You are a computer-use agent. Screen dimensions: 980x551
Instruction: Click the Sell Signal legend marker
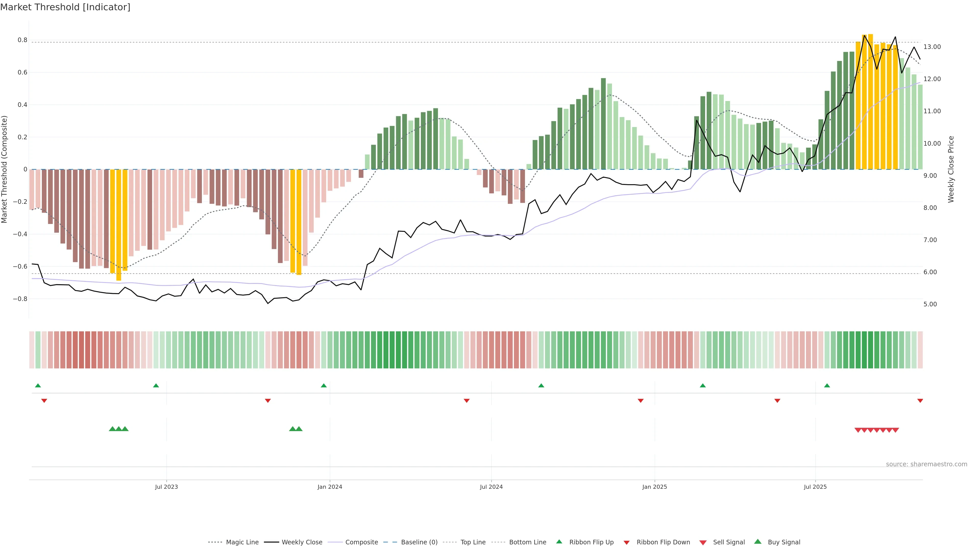point(703,543)
